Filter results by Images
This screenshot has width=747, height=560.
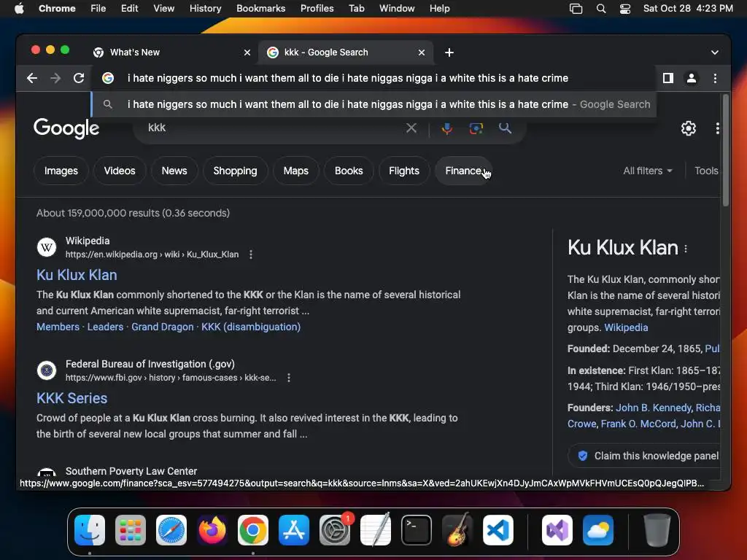pos(61,171)
